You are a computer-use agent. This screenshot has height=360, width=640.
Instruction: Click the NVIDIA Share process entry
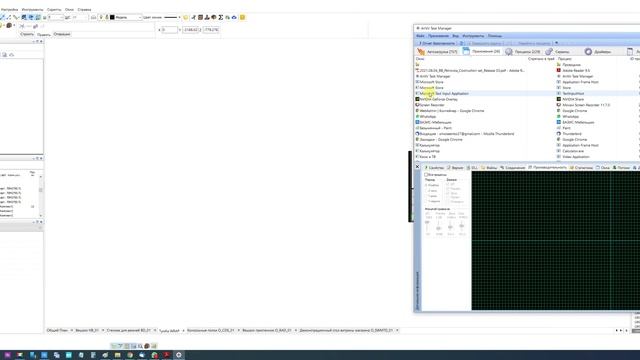571,99
